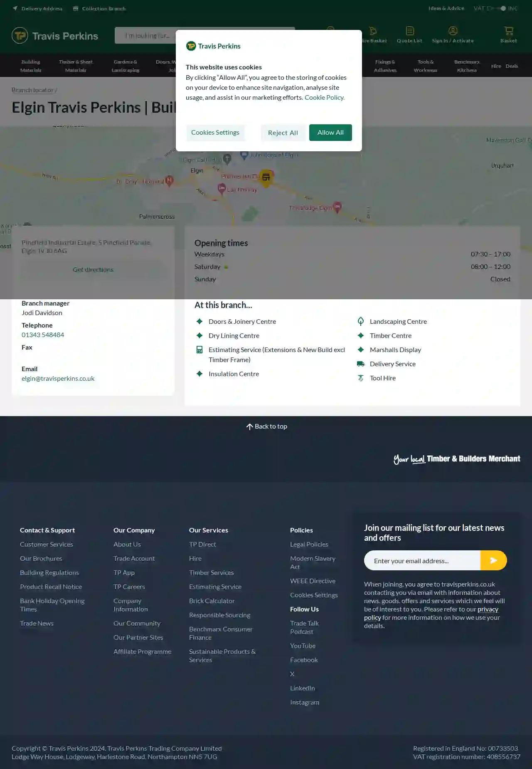Screen dimensions: 532x769
Task: Open the Deals menu item
Action: click(512, 66)
